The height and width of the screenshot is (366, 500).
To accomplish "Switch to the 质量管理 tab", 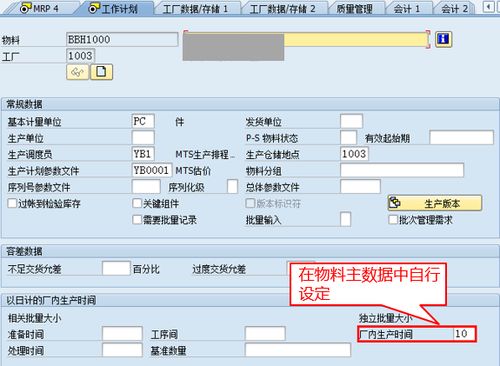I will [354, 9].
